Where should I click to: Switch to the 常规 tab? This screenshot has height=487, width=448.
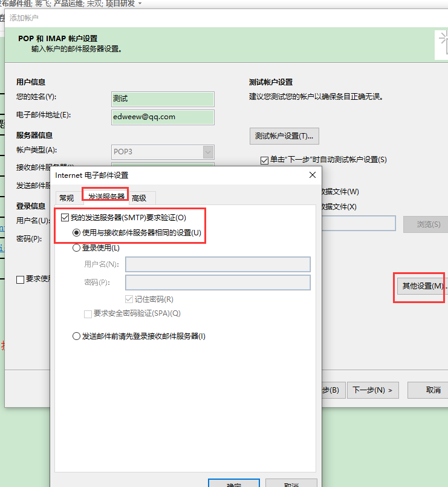pos(67,198)
